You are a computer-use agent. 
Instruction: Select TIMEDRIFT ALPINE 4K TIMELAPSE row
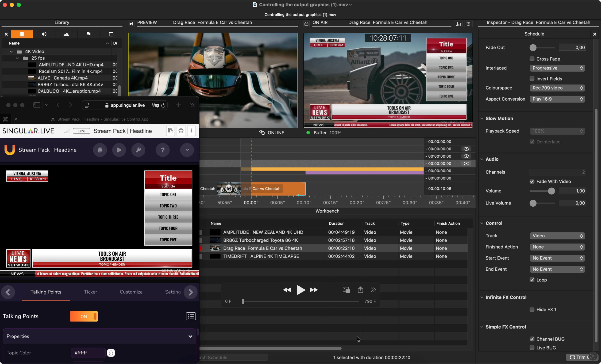pyautogui.click(x=261, y=256)
